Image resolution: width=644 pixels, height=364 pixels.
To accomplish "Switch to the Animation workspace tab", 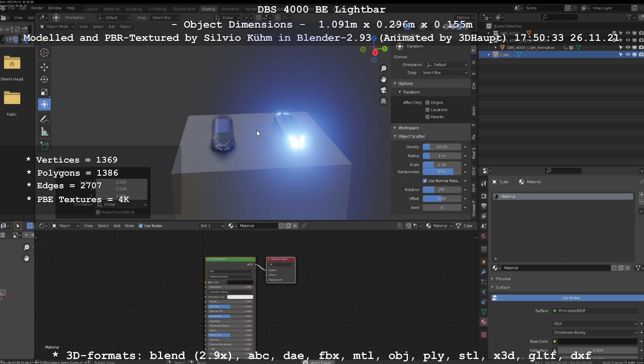I will tap(230, 9).
